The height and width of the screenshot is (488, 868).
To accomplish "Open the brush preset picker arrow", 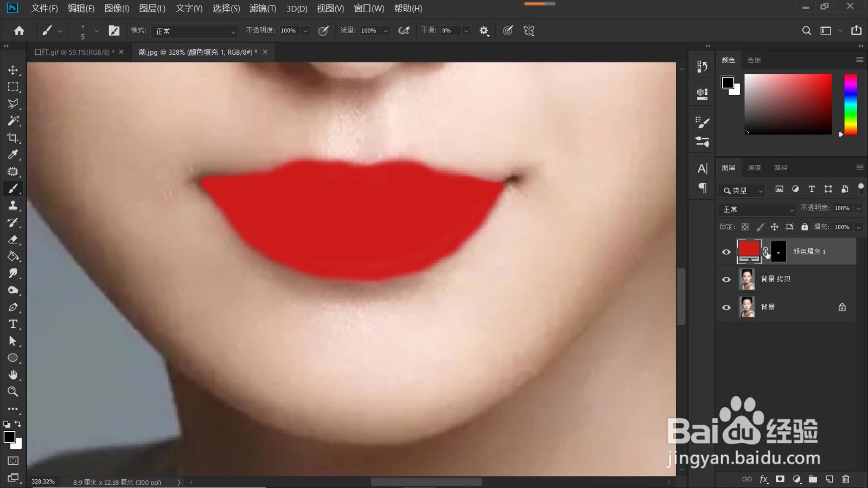I will pyautogui.click(x=97, y=31).
